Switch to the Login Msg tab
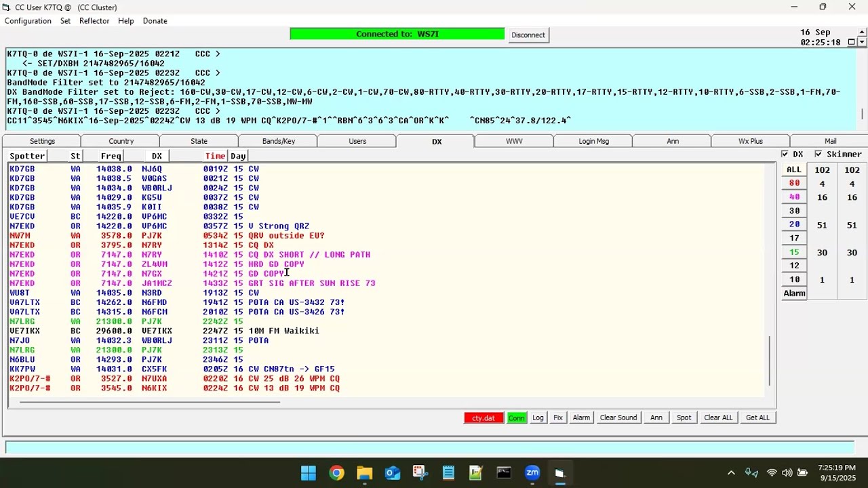 [593, 141]
